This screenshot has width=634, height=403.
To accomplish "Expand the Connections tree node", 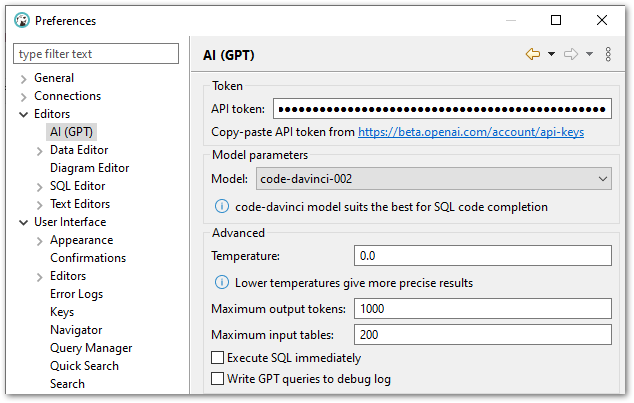I will tap(23, 97).
